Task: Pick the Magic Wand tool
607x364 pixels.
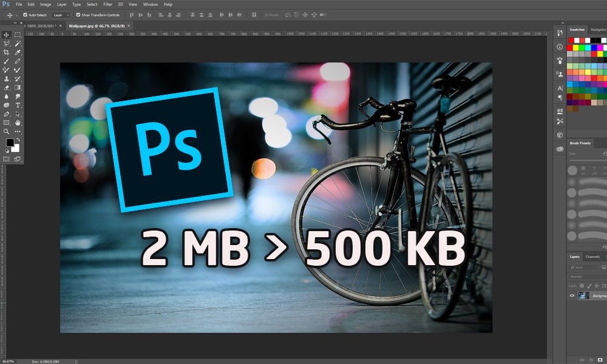Action: click(18, 44)
